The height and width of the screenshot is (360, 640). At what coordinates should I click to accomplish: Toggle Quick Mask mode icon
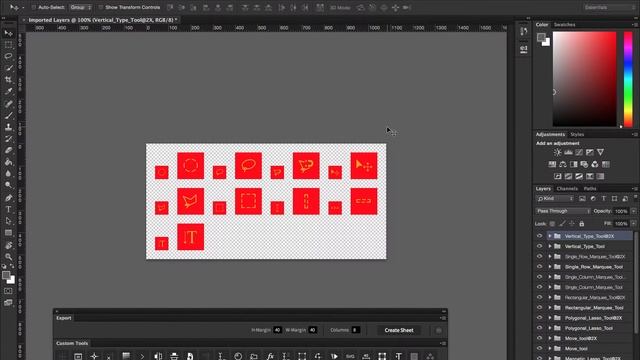pyautogui.click(x=8, y=291)
